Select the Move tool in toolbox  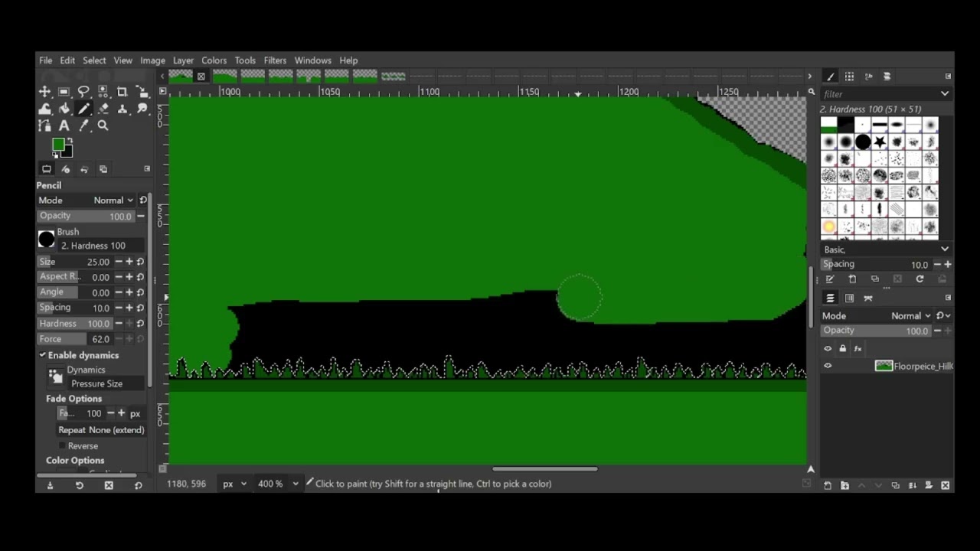[x=44, y=92]
